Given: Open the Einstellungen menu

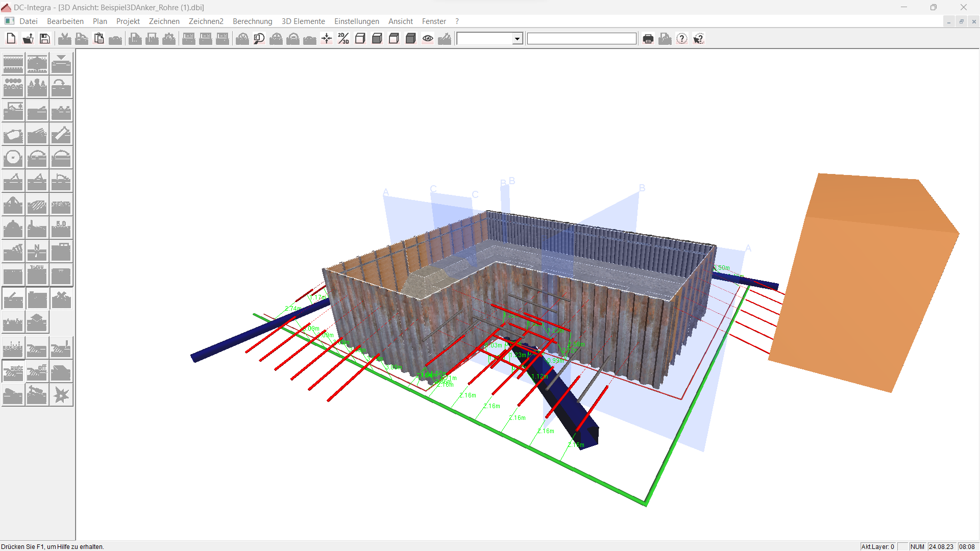Looking at the screenshot, I should 356,21.
